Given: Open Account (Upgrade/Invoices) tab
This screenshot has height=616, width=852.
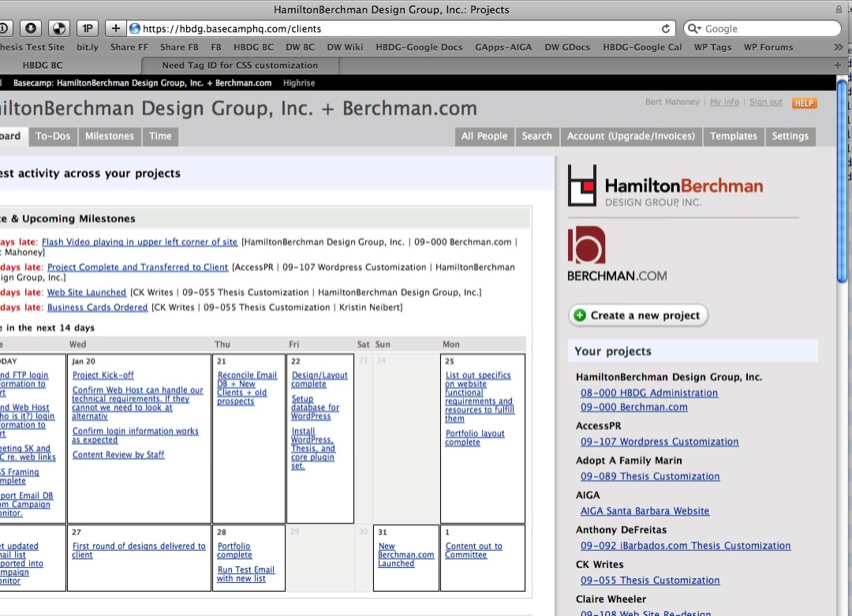Looking at the screenshot, I should pos(631,136).
